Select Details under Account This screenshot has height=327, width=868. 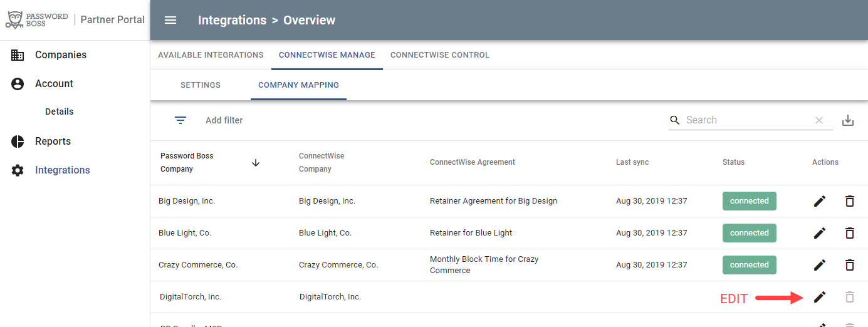tap(60, 112)
